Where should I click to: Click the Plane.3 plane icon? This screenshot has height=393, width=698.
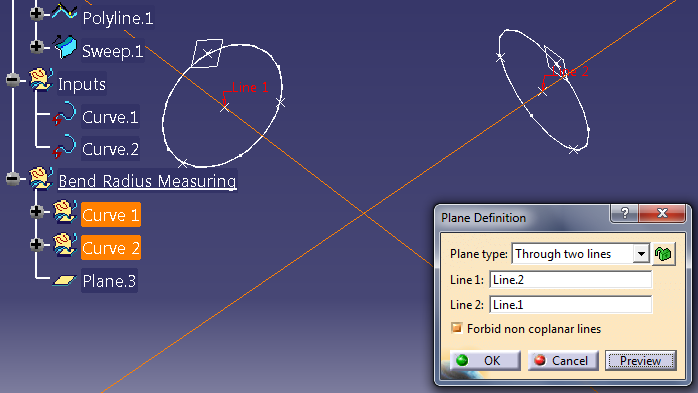(x=65, y=280)
